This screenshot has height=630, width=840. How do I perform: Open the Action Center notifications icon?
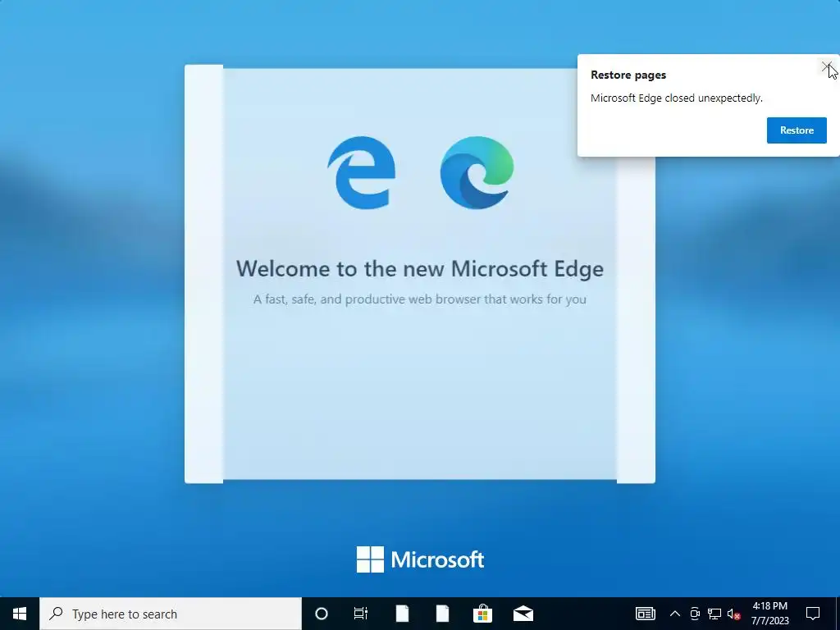click(x=813, y=614)
